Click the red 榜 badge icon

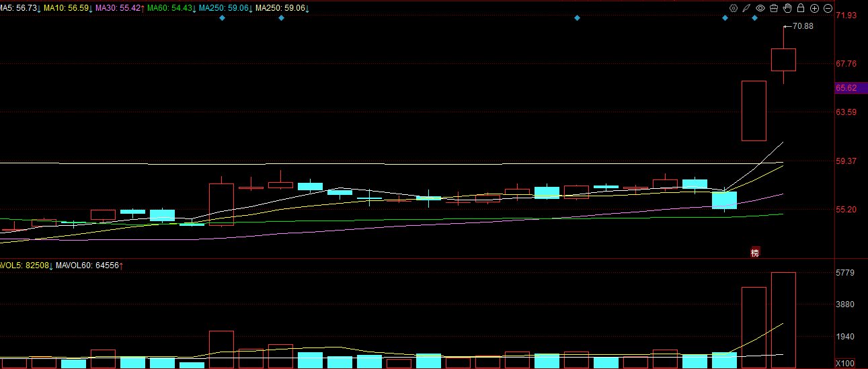pos(755,253)
